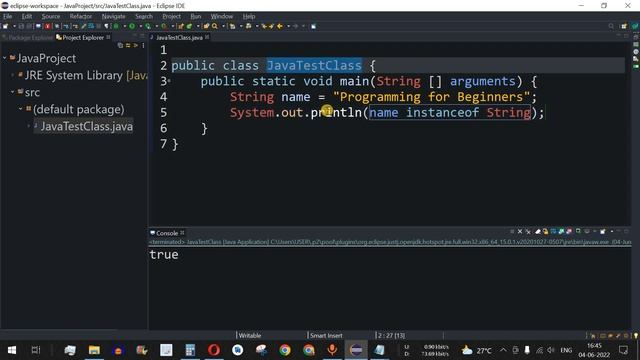Click the 2 : 27 cursor position status
The image size is (640, 360).
(391, 336)
